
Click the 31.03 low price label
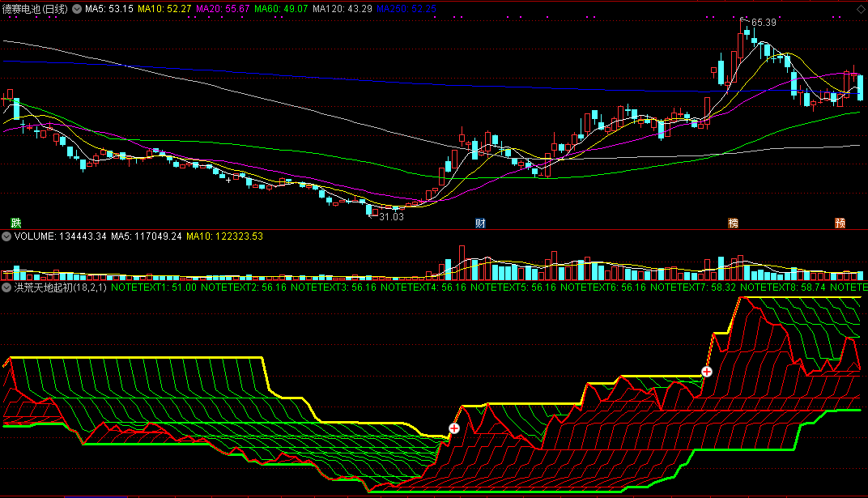[x=391, y=217]
